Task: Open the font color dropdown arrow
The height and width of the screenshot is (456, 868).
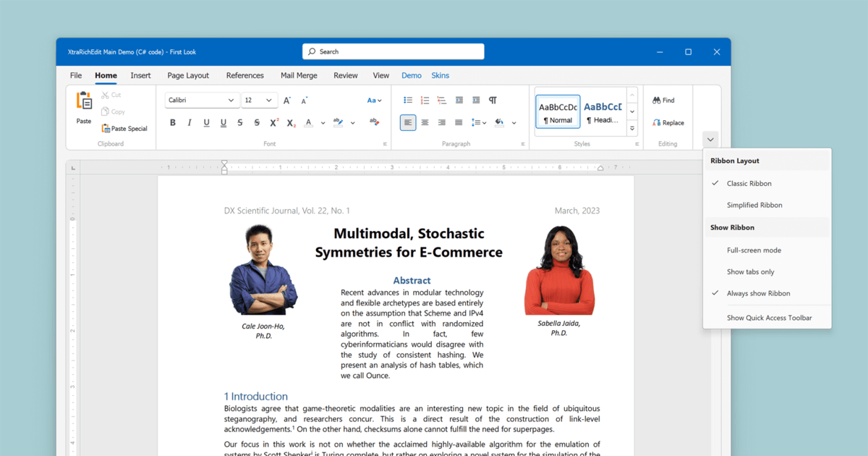Action: pos(323,122)
